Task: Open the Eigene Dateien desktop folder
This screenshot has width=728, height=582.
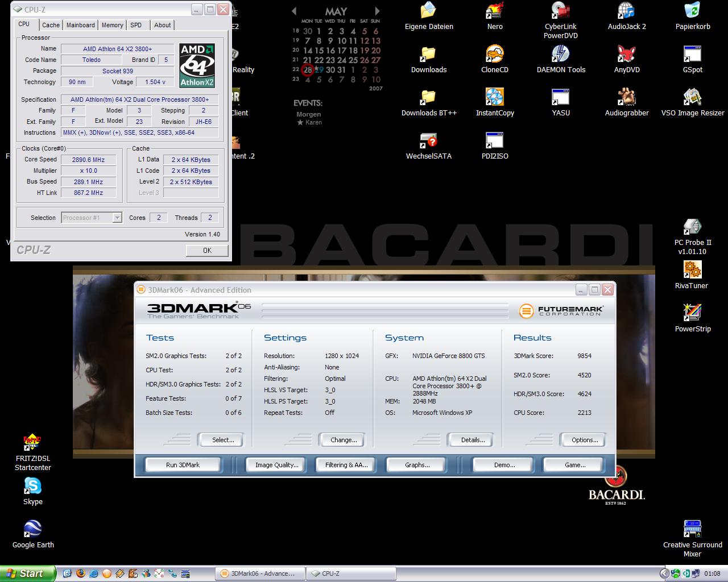Action: (429, 16)
